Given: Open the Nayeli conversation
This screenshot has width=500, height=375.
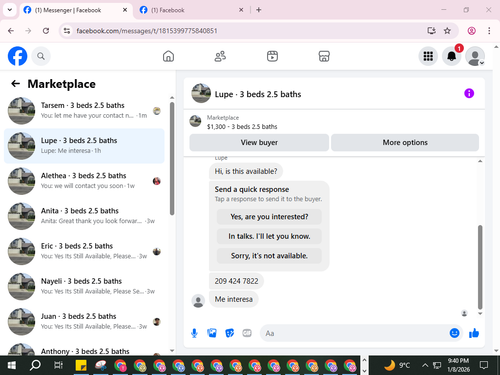Looking at the screenshot, I should click(84, 286).
